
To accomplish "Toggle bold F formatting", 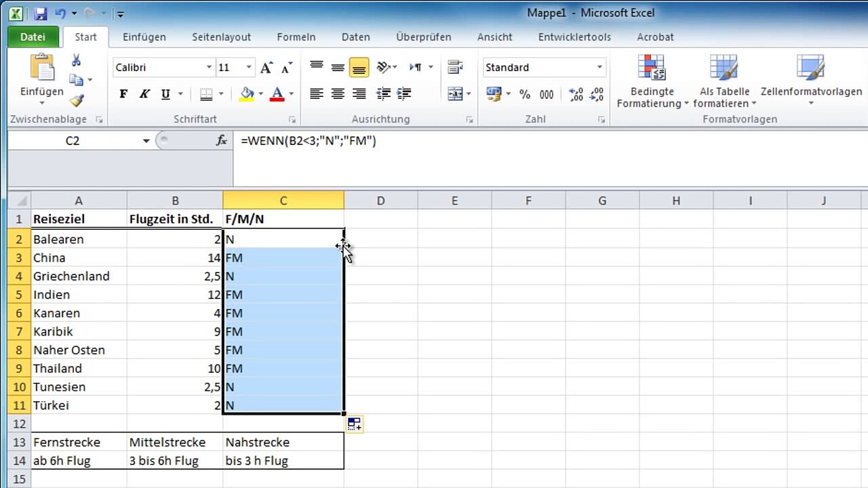I will (123, 94).
